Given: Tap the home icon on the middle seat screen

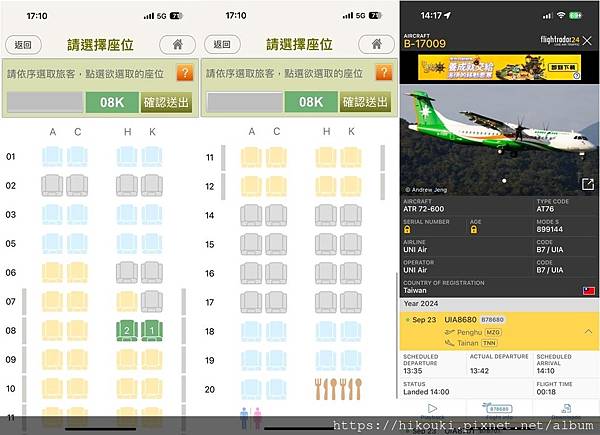Looking at the screenshot, I should coord(377,44).
